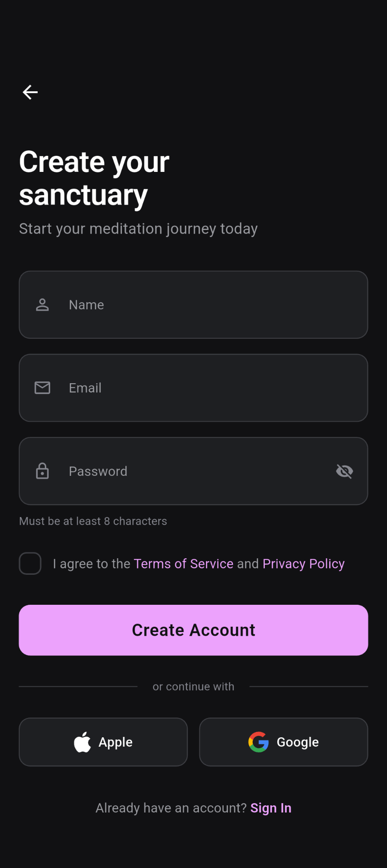
Task: Go to Sign In link
Action: 271,808
